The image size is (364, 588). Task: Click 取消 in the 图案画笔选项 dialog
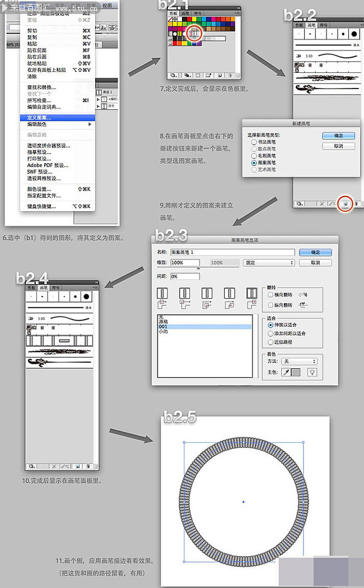315,262
